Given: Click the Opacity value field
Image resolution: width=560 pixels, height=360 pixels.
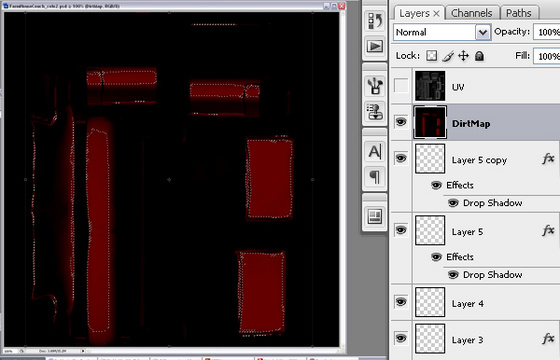Looking at the screenshot, I should [x=546, y=32].
